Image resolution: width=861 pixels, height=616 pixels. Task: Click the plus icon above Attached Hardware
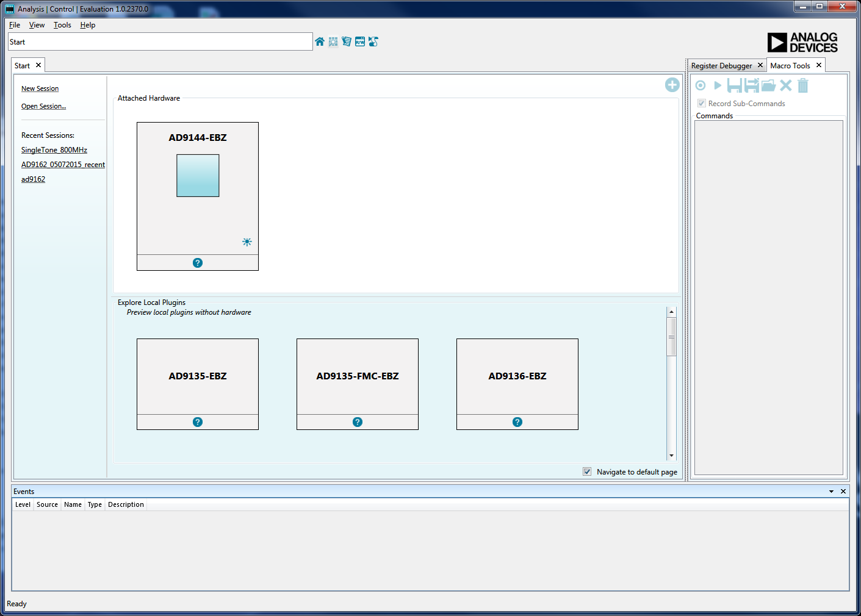click(672, 85)
